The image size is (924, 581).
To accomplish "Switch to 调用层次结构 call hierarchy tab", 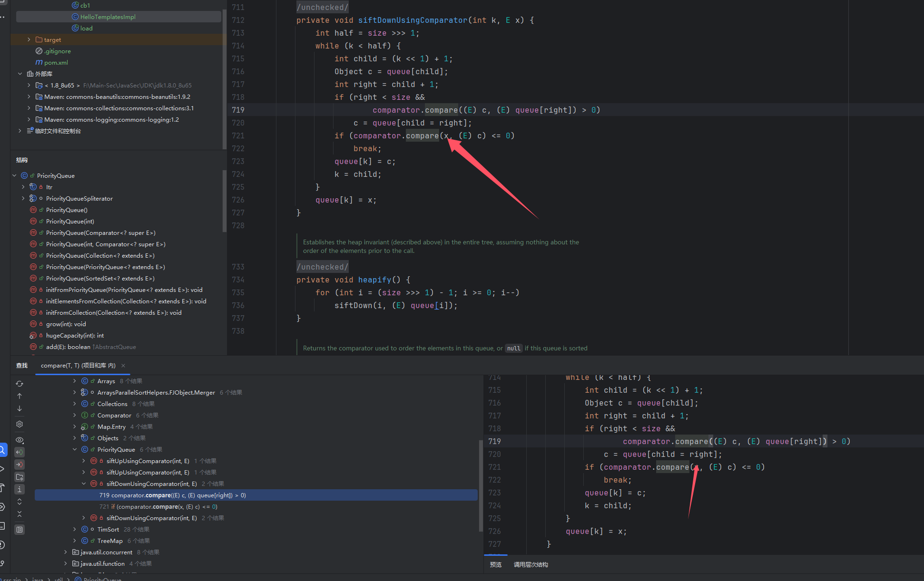I will pyautogui.click(x=531, y=565).
